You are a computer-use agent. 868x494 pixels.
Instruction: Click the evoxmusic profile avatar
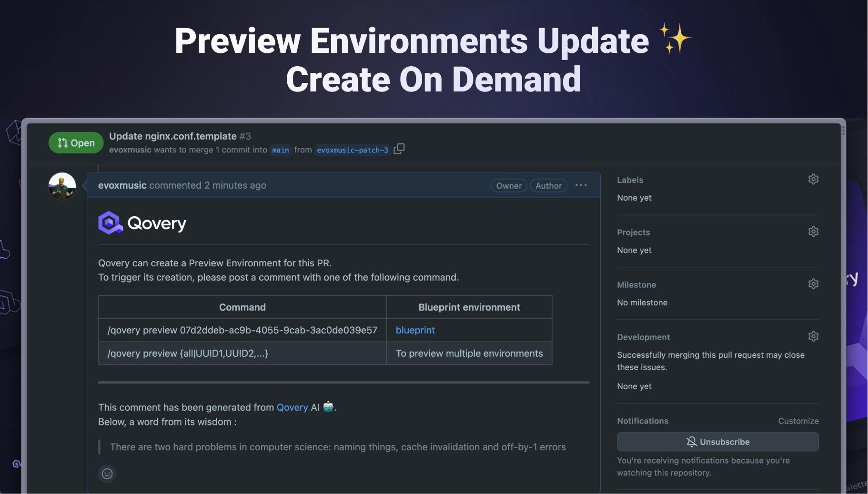61,186
